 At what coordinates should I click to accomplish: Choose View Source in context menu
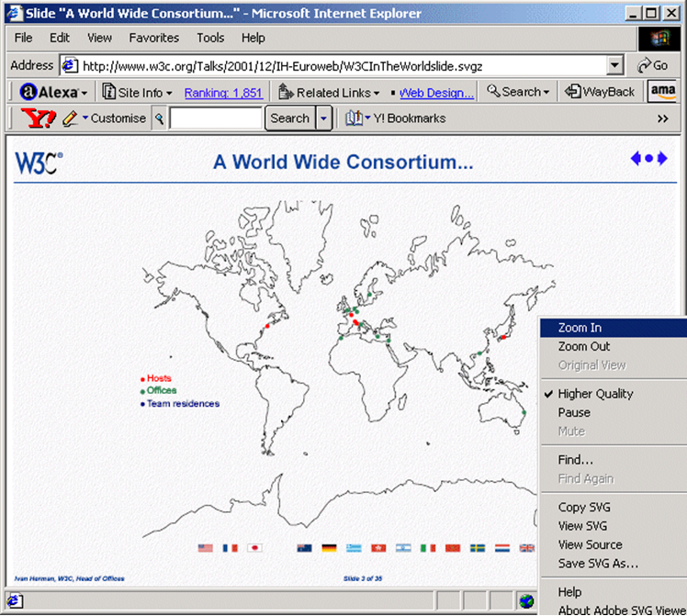614,544
